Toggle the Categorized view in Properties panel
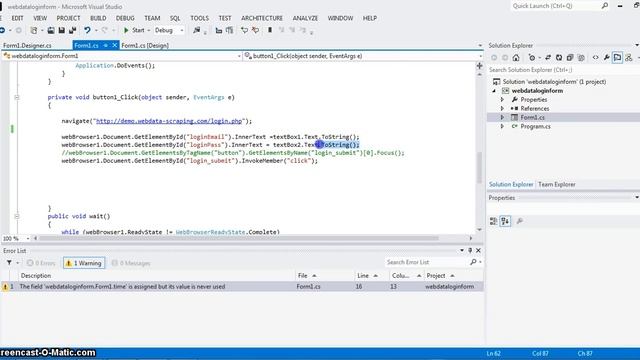 [x=493, y=221]
